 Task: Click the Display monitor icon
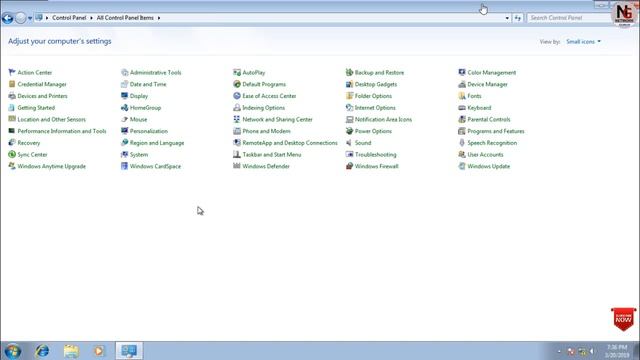[124, 96]
